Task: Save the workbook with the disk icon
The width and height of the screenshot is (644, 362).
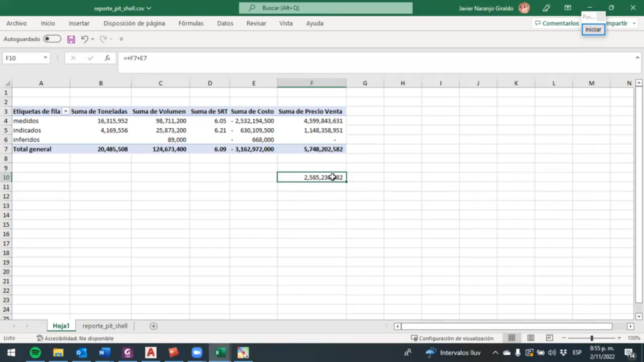Action: point(71,39)
